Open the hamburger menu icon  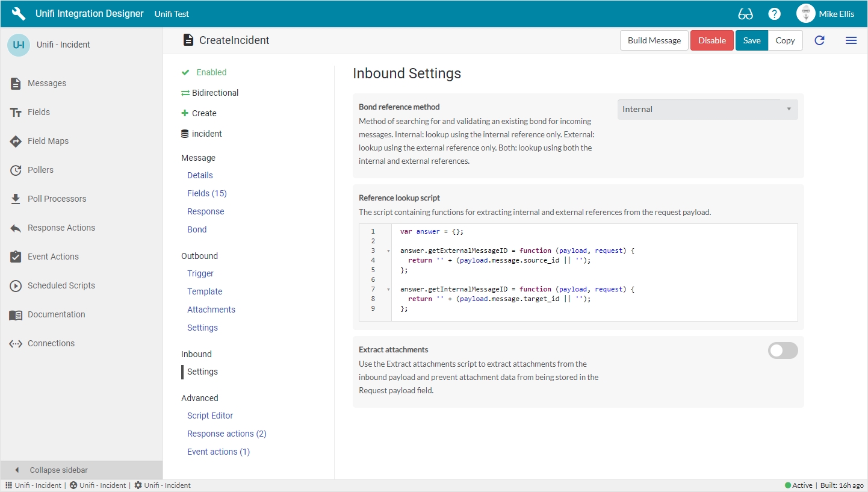coord(851,40)
